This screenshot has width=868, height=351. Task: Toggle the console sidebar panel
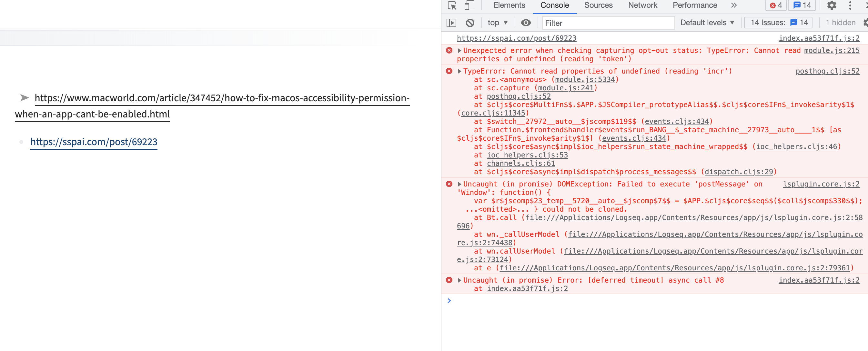pyautogui.click(x=452, y=23)
